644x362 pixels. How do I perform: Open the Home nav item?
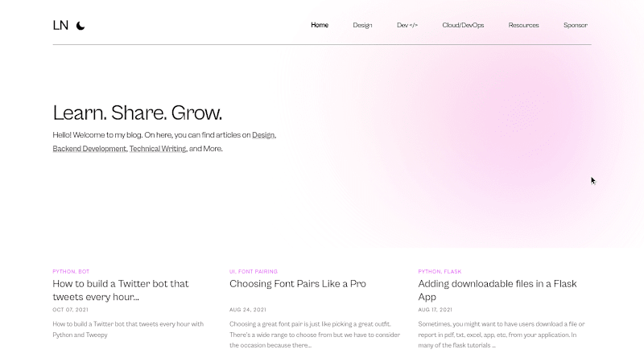[x=320, y=25]
